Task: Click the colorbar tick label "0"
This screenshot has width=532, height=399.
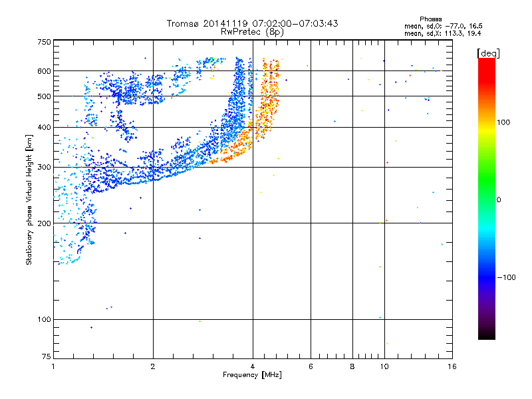Action: point(499,200)
